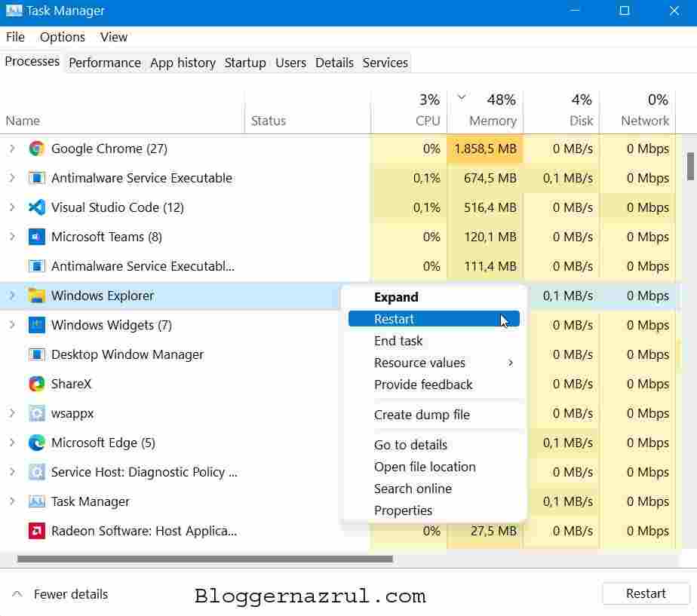This screenshot has height=616, width=697.
Task: Expand the Service Host: Diagnostic Policy row
Action: (12, 472)
